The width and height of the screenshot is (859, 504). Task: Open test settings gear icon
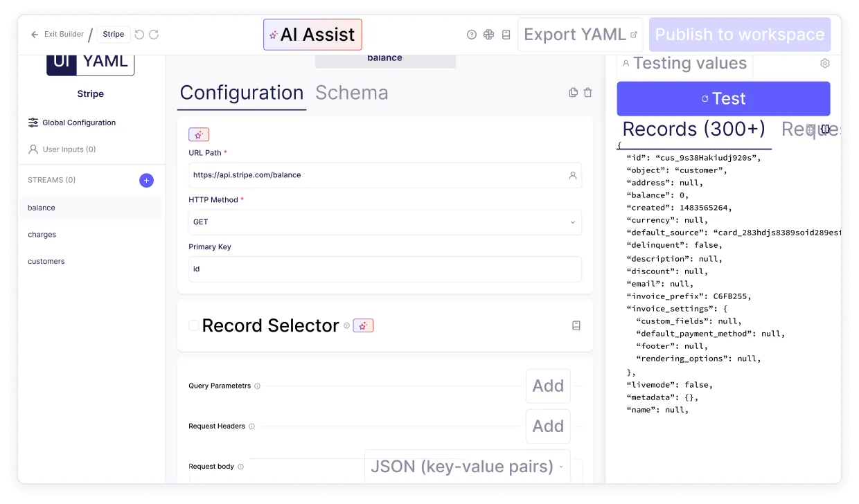[x=825, y=64]
